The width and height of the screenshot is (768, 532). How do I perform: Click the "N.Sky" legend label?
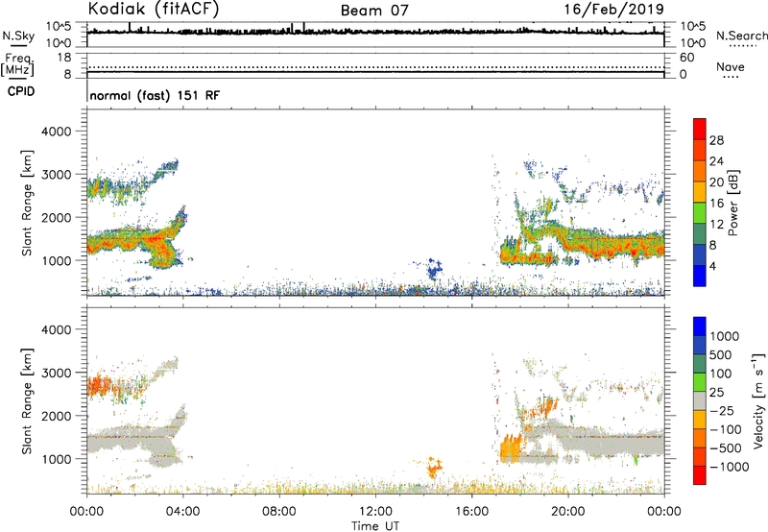click(x=18, y=36)
